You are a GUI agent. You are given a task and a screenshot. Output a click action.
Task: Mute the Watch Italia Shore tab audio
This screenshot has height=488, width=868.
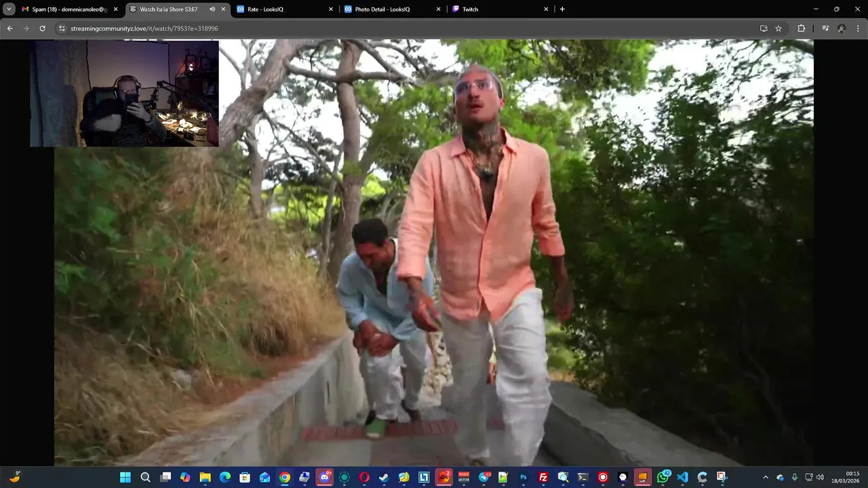212,9
